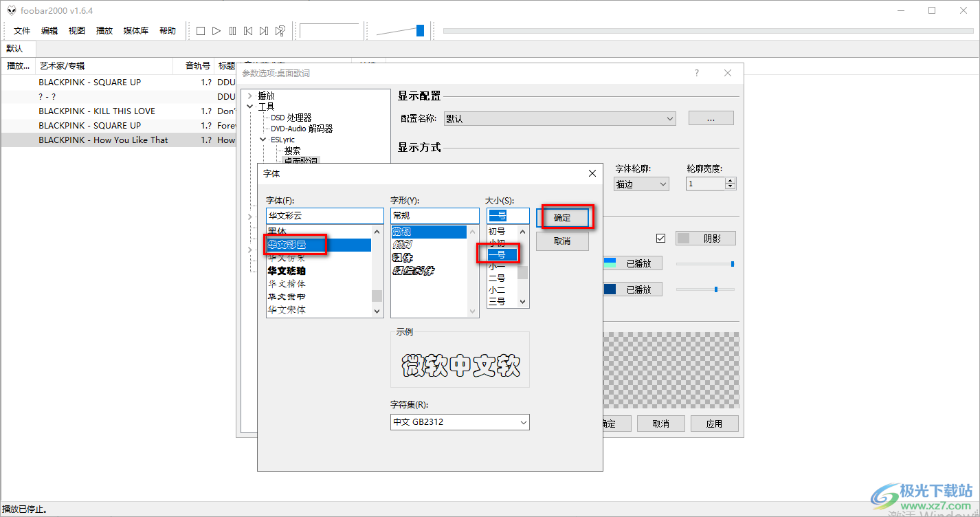
Task: Increase 轮廓宽度 with the up stepper
Action: [731, 181]
